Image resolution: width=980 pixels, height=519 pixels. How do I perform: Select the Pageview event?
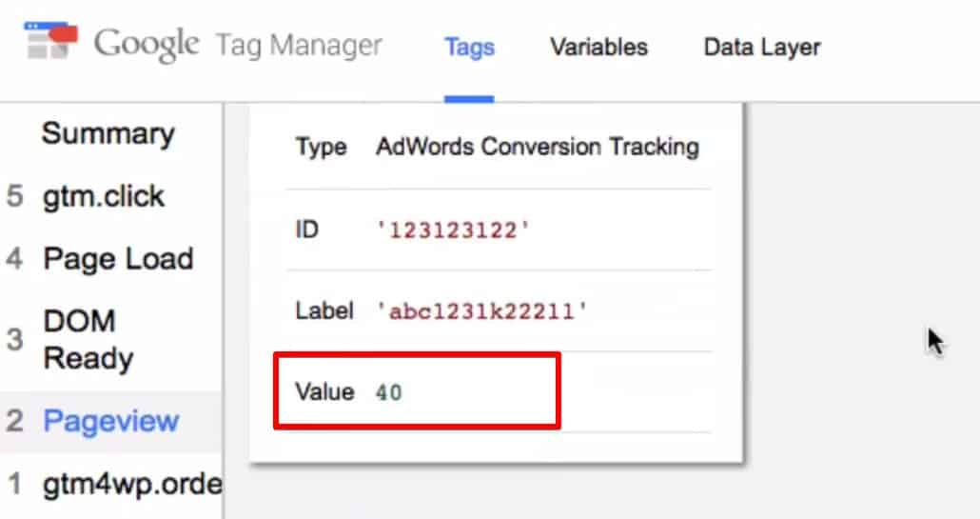point(110,421)
